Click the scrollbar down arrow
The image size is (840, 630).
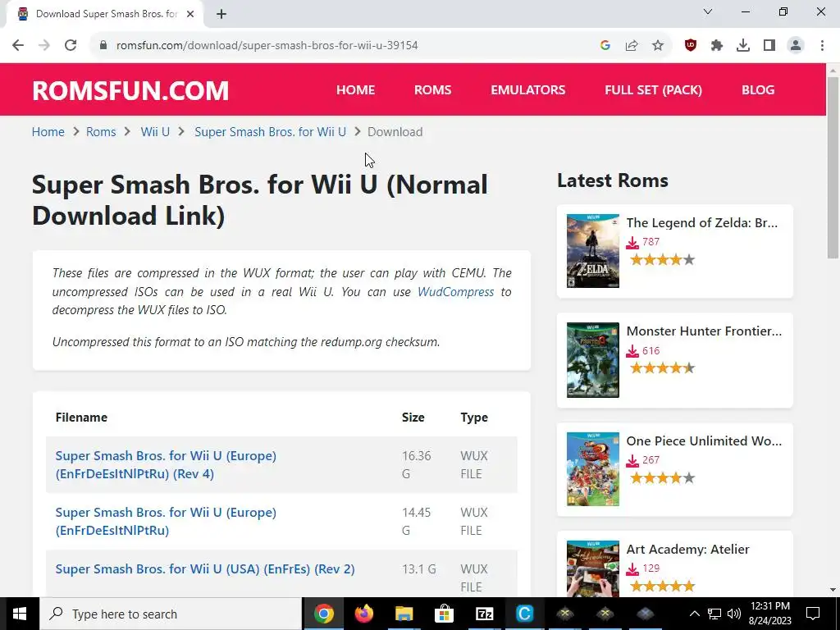coord(833,590)
